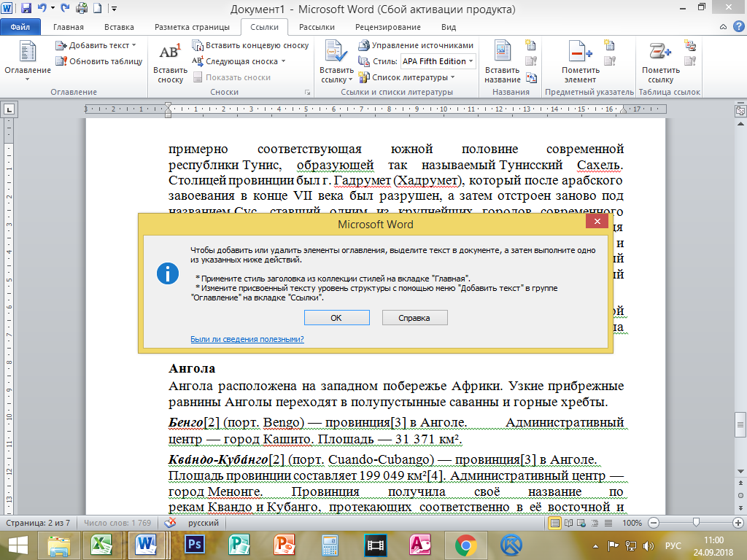Open the customize quick access toolbar dropdown
The width and height of the screenshot is (747, 560).
pyautogui.click(x=114, y=8)
